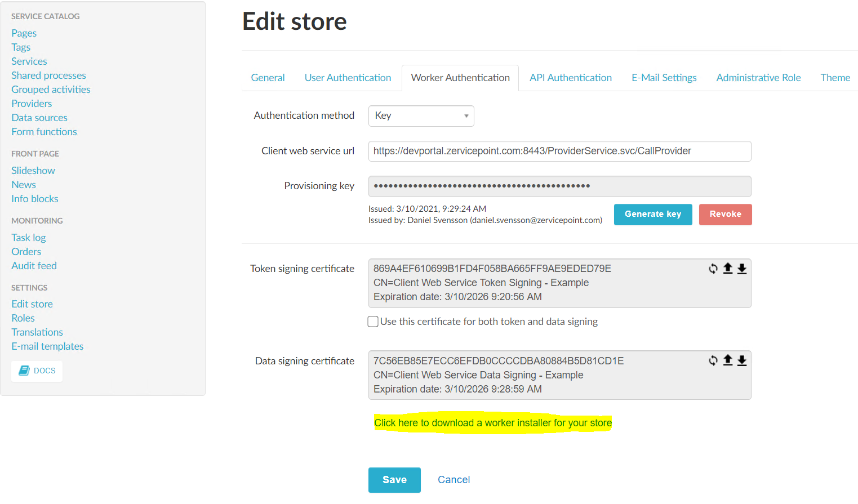Open the API Authentication tab
The image size is (858, 504).
570,78
